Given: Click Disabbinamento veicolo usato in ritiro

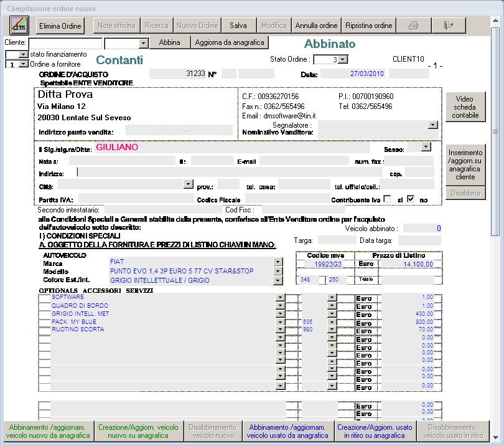Looking at the screenshot, I should tap(453, 431).
